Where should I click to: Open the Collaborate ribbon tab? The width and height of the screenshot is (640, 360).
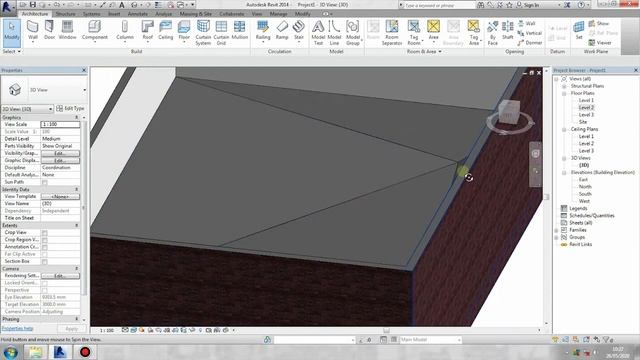point(231,14)
